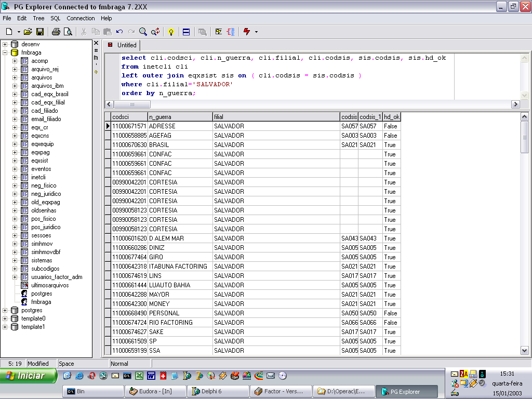Click the yellow light bulb icon

coord(170,32)
